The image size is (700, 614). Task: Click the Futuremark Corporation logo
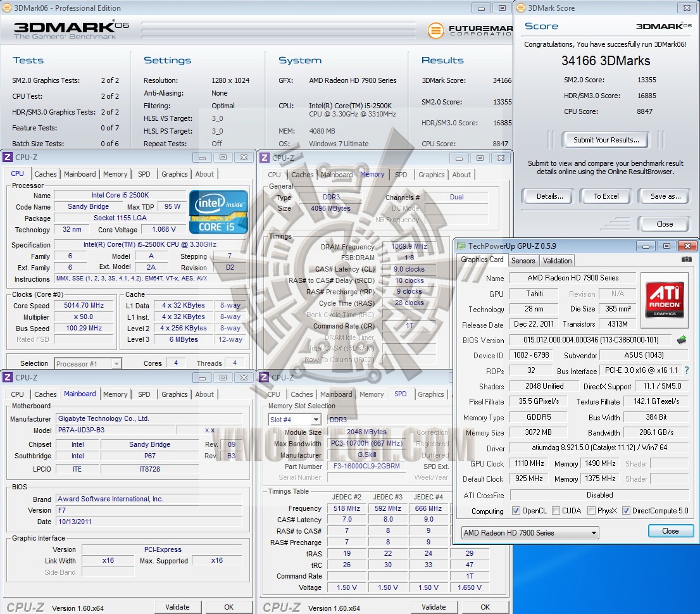coord(469,30)
